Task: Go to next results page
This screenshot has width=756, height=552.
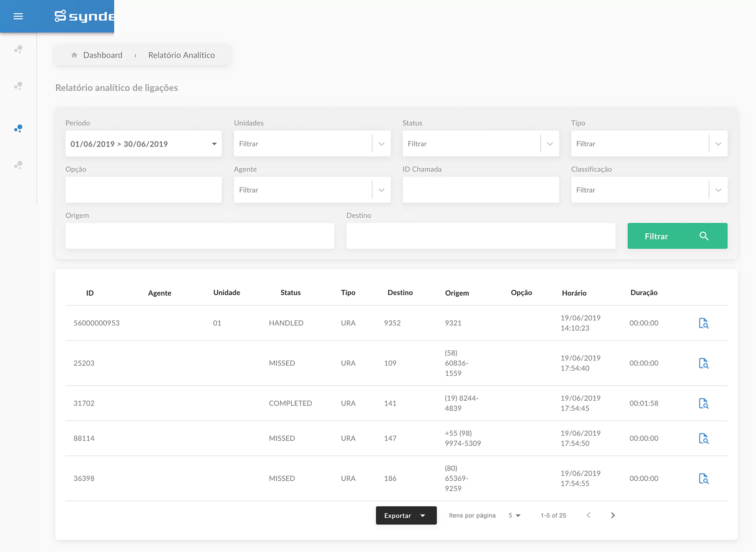Action: coord(613,515)
